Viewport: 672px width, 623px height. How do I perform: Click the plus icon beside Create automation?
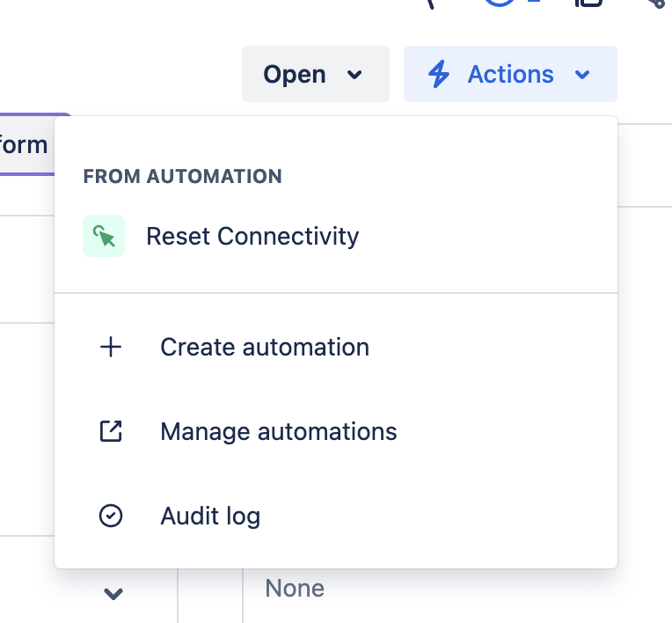(x=111, y=347)
